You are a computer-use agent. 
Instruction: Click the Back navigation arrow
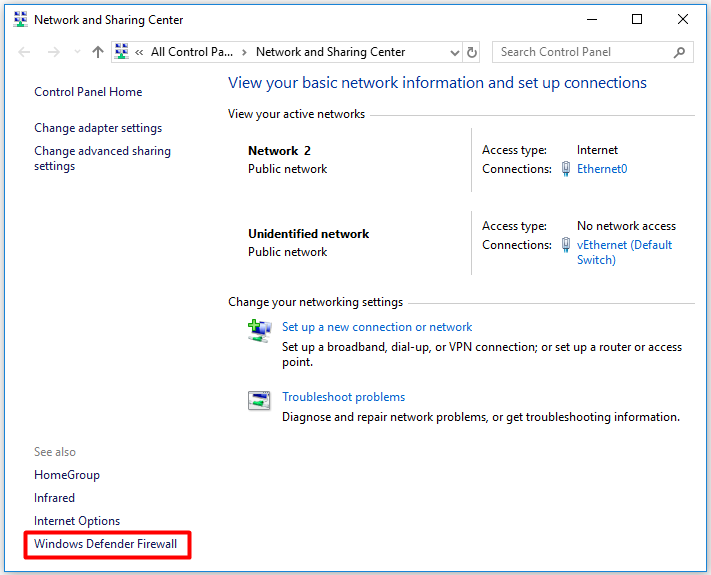(24, 52)
